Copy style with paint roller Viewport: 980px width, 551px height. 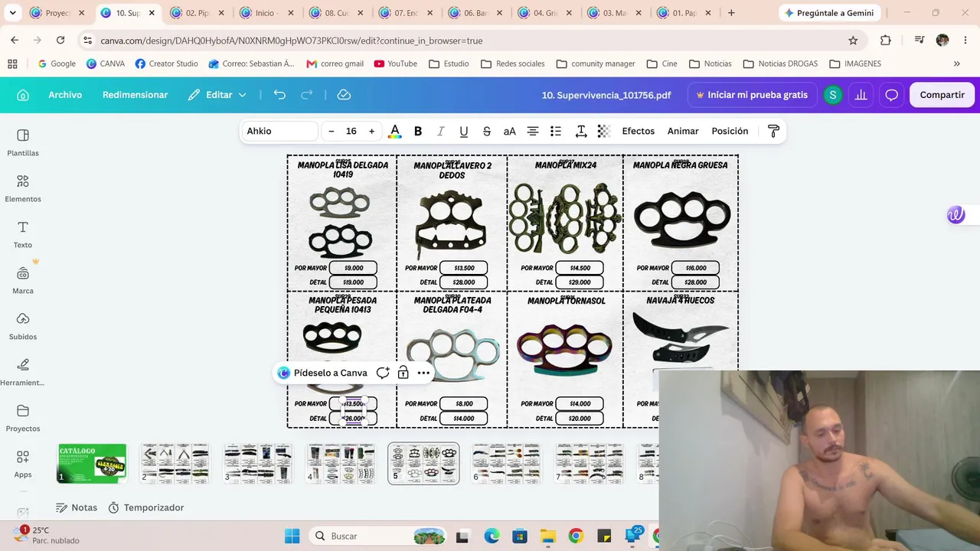point(773,132)
